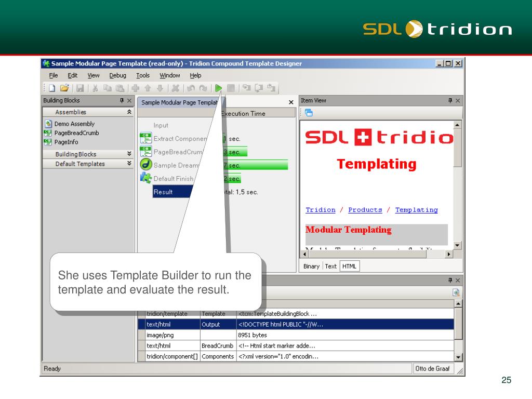Click the Extract Components building block icon
This screenshot has width=532, height=399.
(x=146, y=138)
